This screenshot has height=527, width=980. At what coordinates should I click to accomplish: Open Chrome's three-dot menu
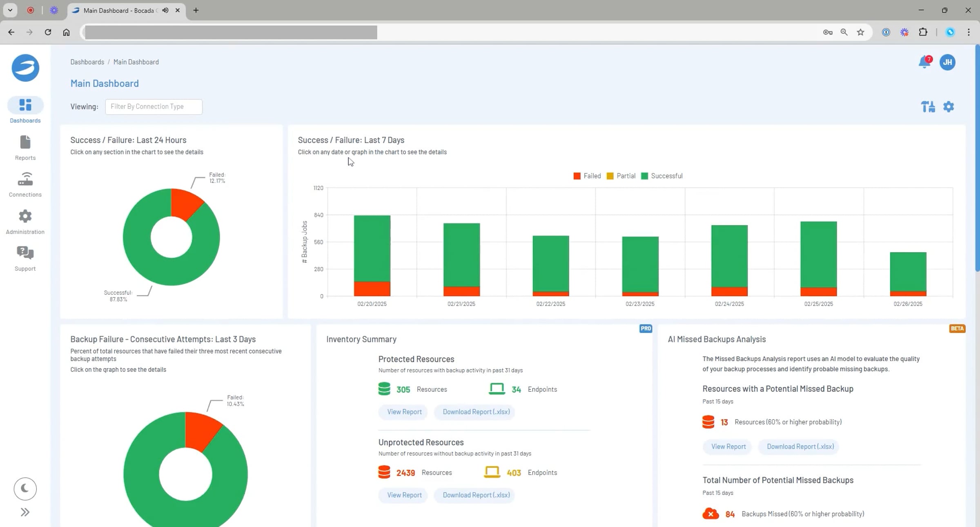click(x=969, y=32)
